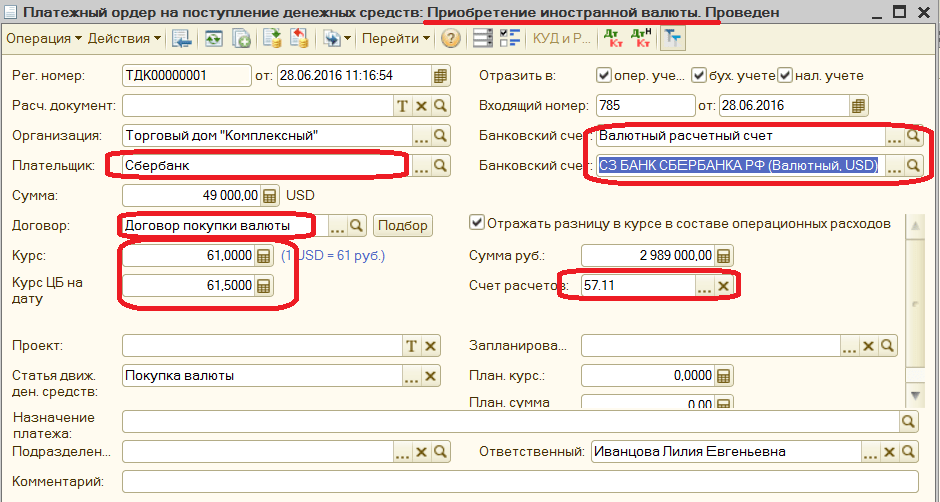Image resolution: width=940 pixels, height=502 pixels.
Task: Click the exchange rate link 1 USD = 61 руб.
Action: coord(333,255)
